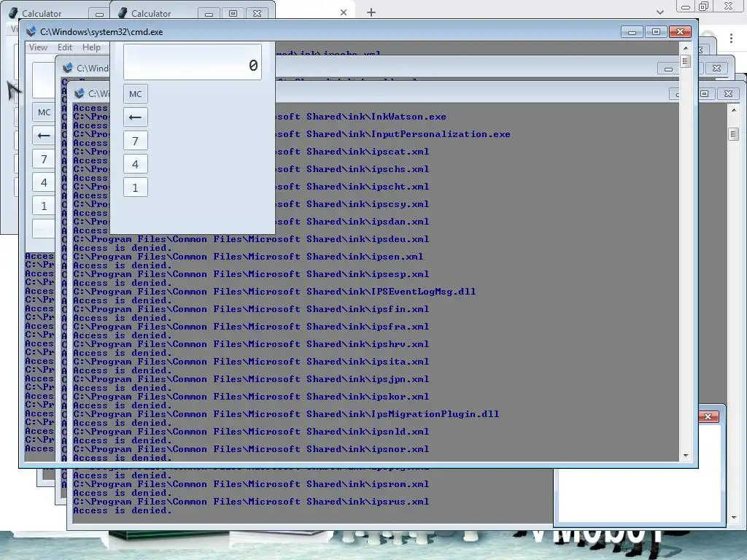Image resolution: width=747 pixels, height=560 pixels.
Task: Close the small white dialog with red X
Action: [x=708, y=416]
